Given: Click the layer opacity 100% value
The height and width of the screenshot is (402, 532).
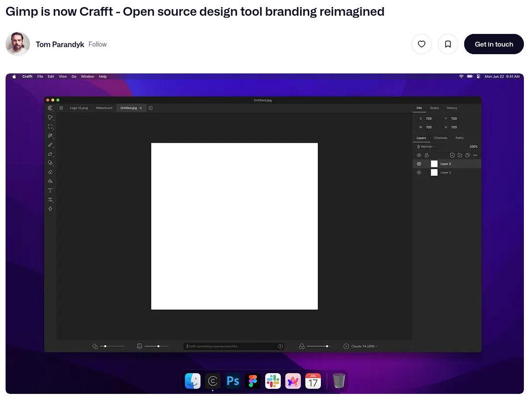Looking at the screenshot, I should click(x=473, y=146).
